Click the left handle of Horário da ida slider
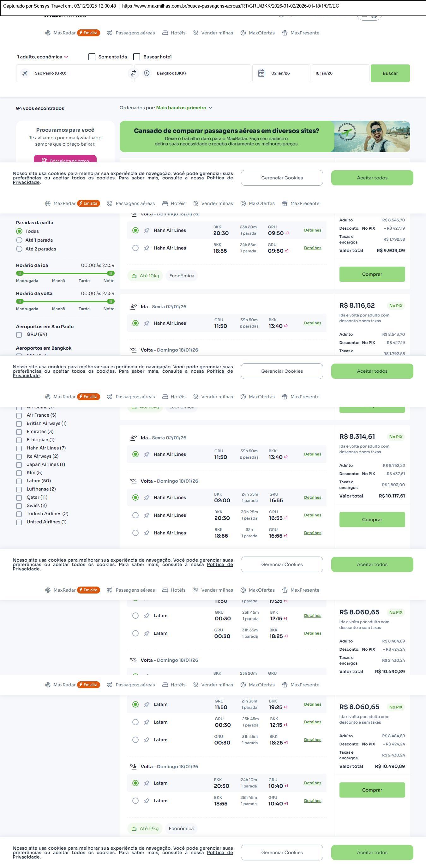 coord(20,273)
